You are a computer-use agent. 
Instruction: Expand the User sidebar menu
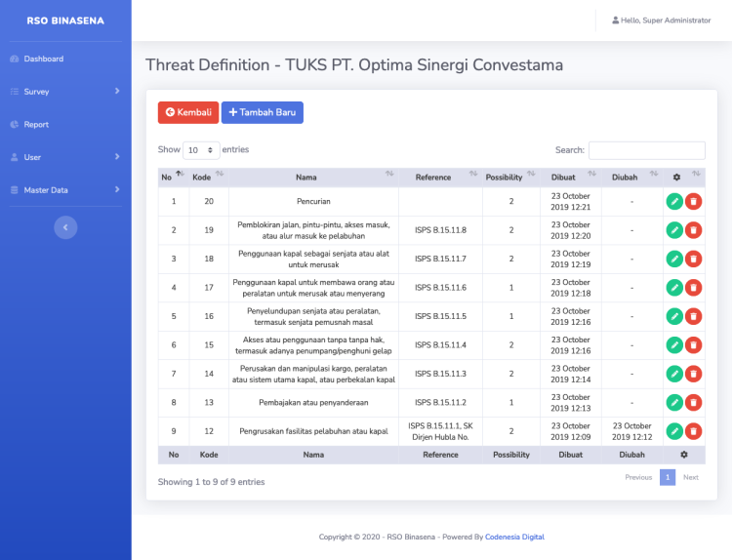tap(65, 157)
